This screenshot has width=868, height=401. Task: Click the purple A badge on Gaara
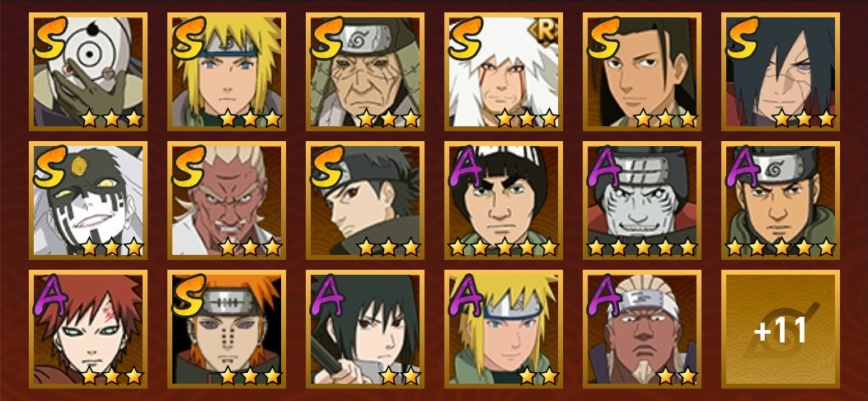coord(49,295)
